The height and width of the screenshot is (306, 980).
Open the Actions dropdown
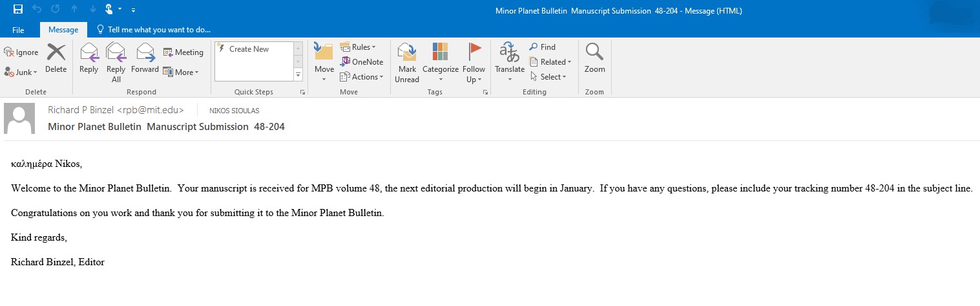click(x=362, y=76)
